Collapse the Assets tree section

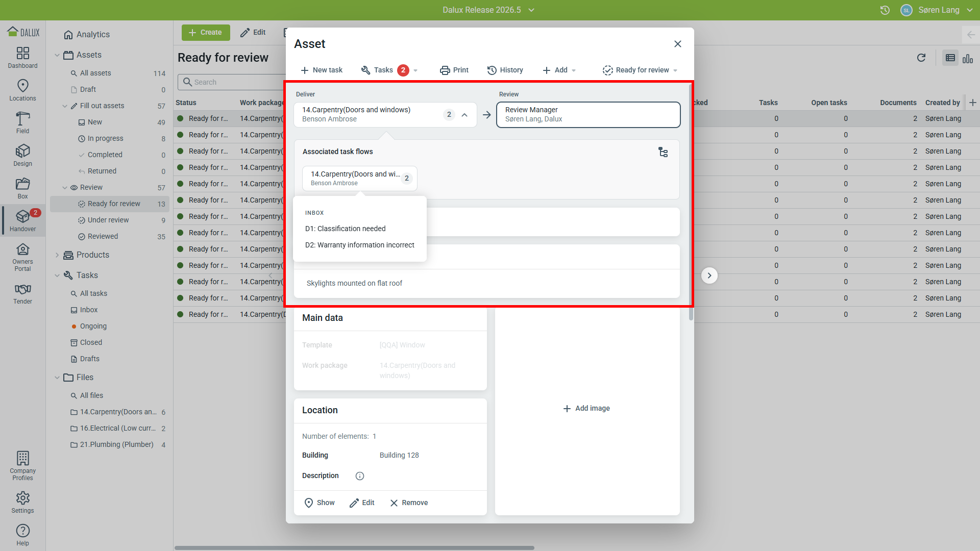57,55
